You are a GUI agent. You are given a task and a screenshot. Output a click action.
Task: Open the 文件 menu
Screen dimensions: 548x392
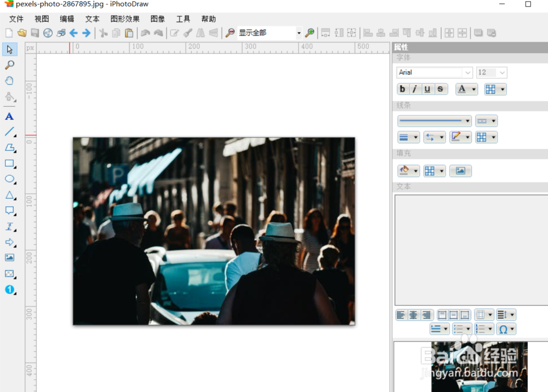click(16, 19)
